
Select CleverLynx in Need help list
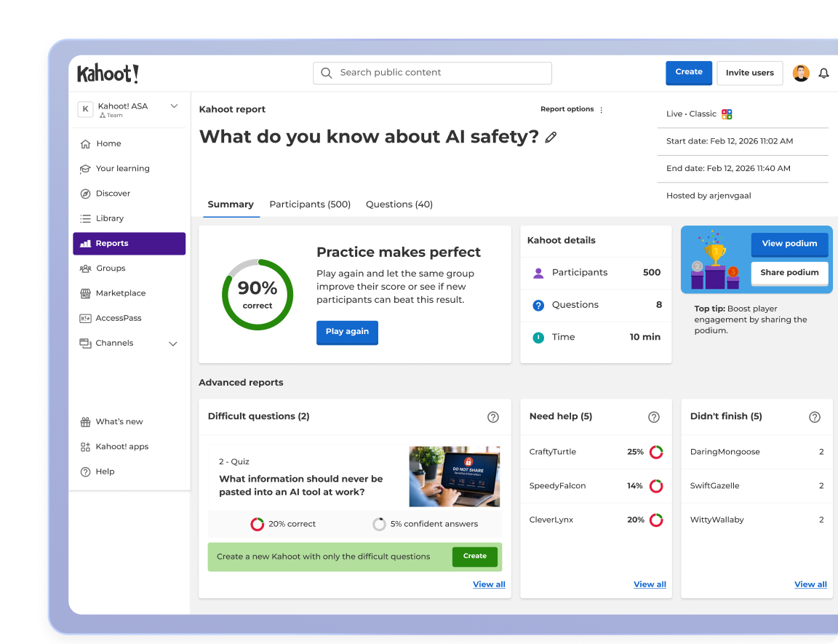551,520
